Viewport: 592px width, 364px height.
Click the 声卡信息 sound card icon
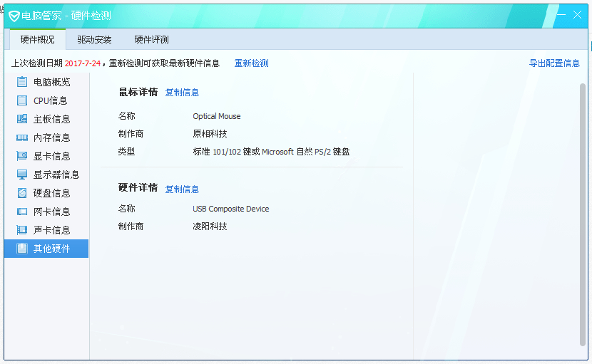pyautogui.click(x=22, y=229)
